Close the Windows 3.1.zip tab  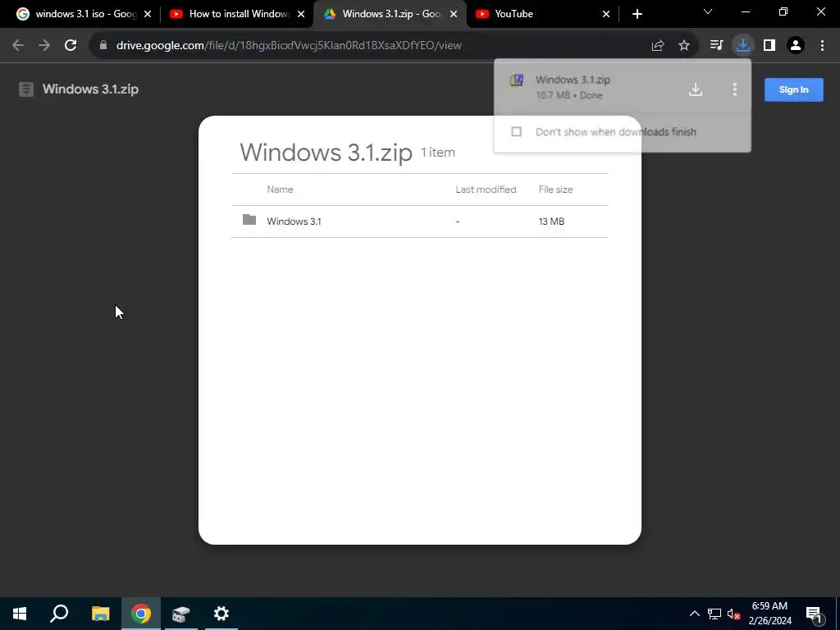454,15
